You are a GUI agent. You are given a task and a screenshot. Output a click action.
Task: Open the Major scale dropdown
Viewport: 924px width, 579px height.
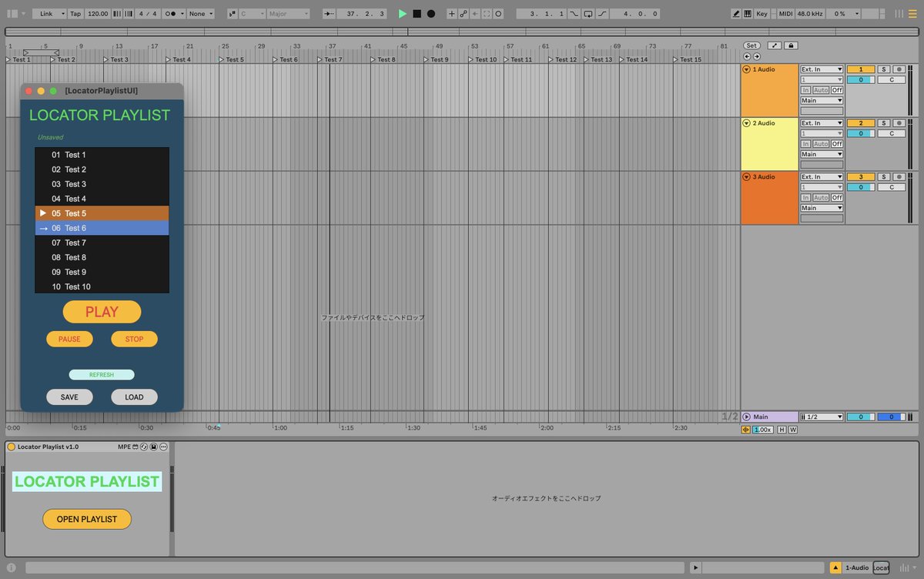(x=288, y=14)
